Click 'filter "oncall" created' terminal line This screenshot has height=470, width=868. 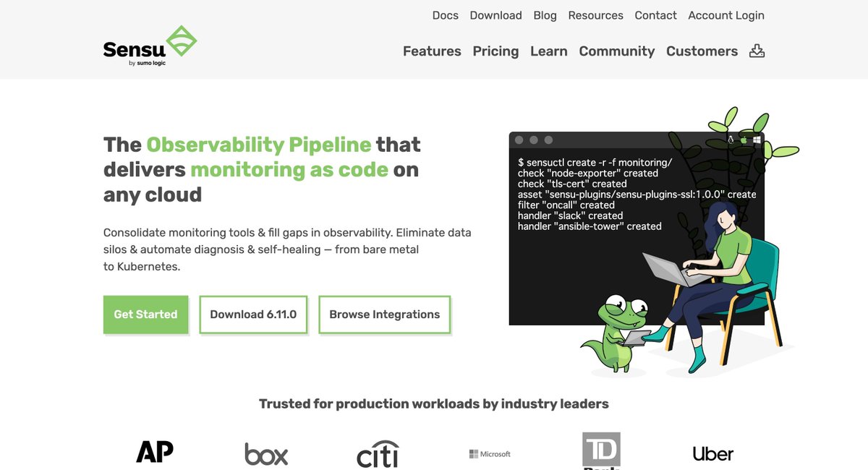pos(566,205)
